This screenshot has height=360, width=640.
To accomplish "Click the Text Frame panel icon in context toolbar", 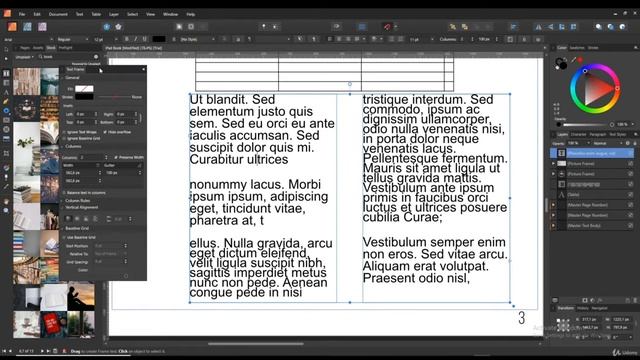I will (x=510, y=40).
